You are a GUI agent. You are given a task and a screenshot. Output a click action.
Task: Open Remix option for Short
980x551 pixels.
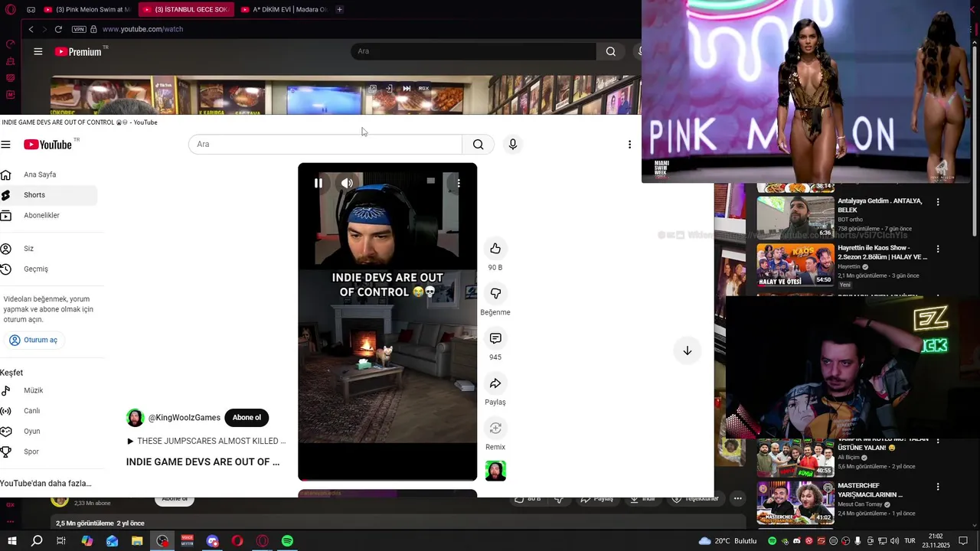click(x=495, y=429)
